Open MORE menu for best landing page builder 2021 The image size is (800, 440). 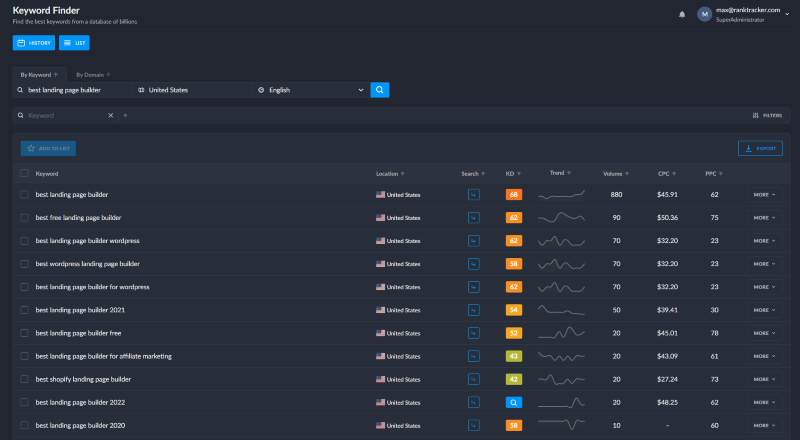pos(764,310)
